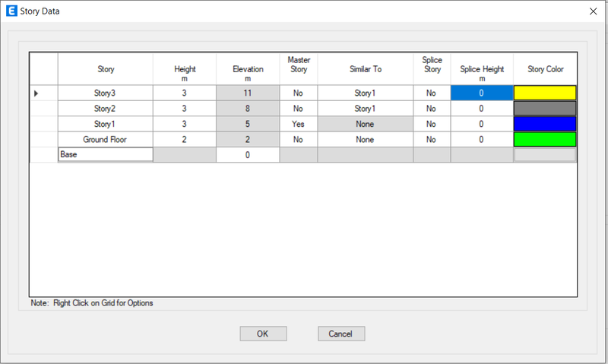The image size is (608, 364).
Task: Toggle Splice Story for Ground Floor
Action: point(432,140)
